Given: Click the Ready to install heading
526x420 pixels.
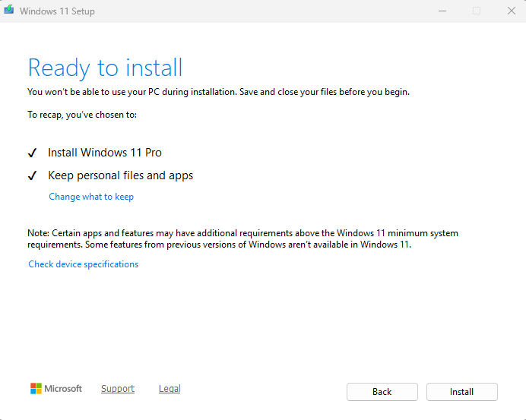Looking at the screenshot, I should click(x=105, y=68).
